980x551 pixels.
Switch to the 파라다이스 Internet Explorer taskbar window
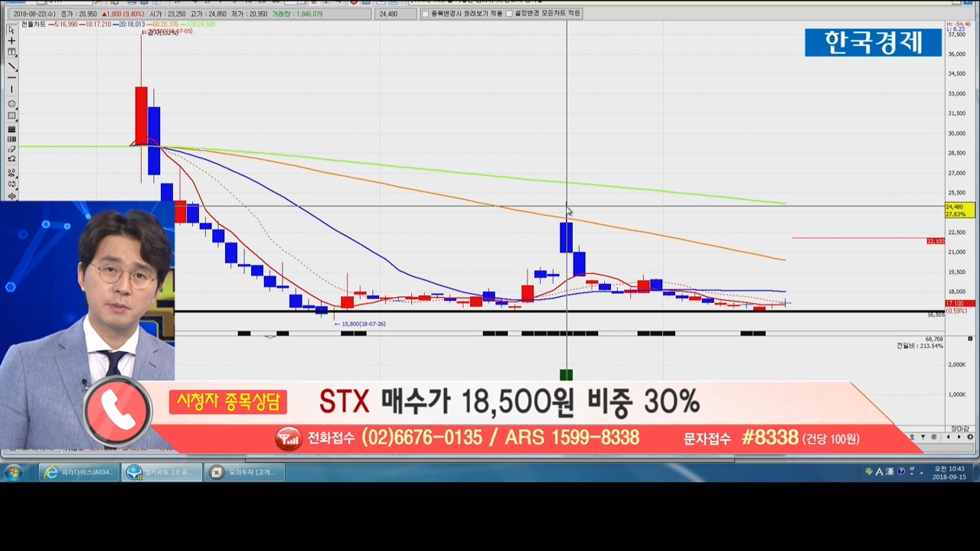tap(78, 473)
